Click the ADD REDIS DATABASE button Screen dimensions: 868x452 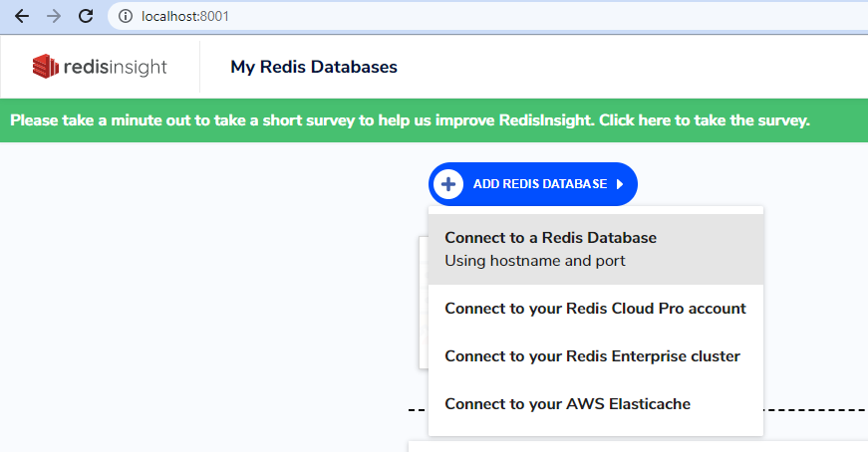pyautogui.click(x=533, y=184)
